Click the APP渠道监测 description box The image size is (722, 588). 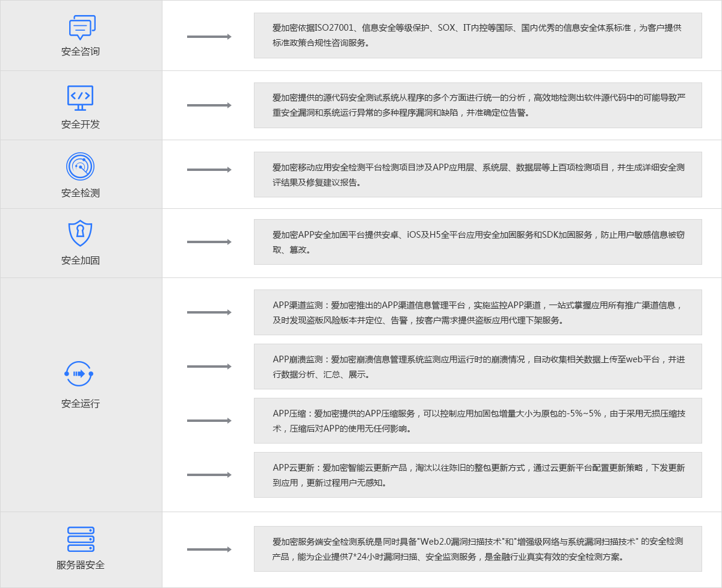[x=478, y=312]
